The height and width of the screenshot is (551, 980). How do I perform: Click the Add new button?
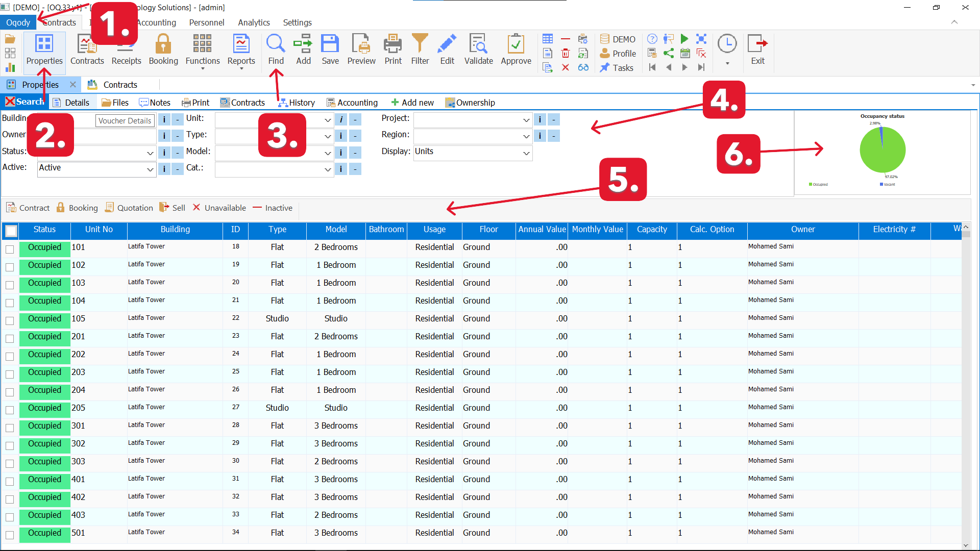pyautogui.click(x=412, y=103)
